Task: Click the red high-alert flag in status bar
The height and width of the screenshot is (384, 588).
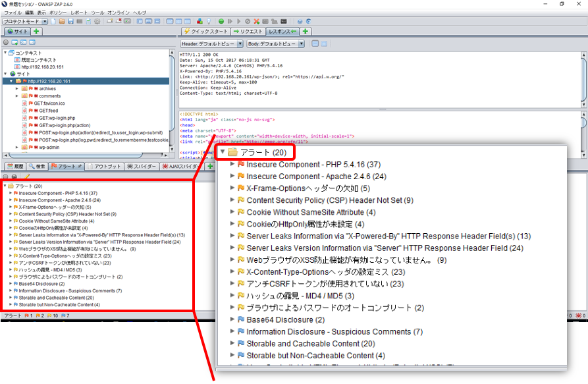Action: [26, 315]
